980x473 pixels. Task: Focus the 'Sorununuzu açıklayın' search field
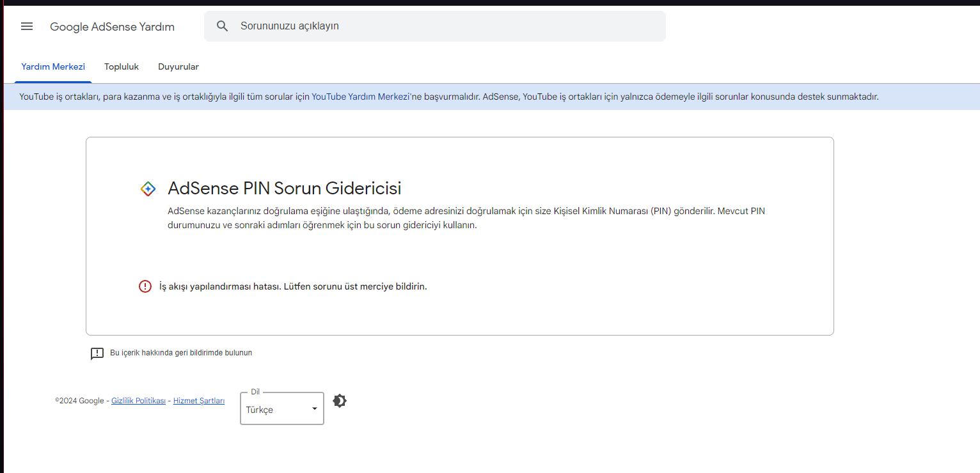point(435,26)
